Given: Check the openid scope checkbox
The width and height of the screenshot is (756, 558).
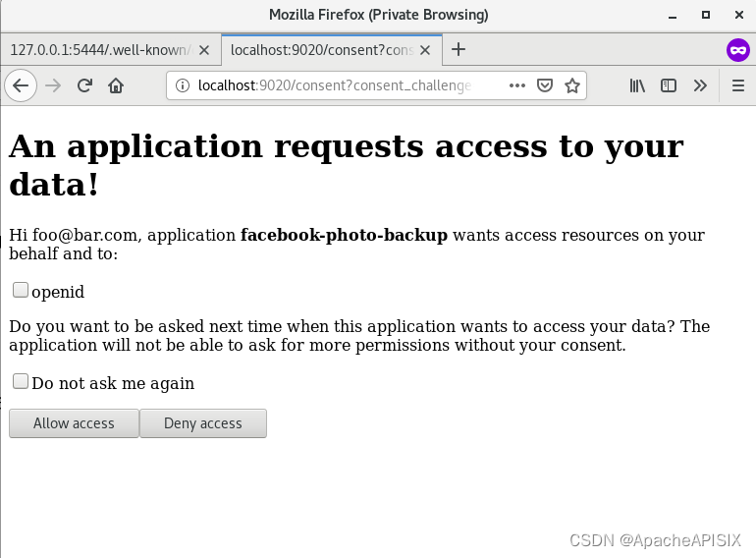Looking at the screenshot, I should point(21,290).
